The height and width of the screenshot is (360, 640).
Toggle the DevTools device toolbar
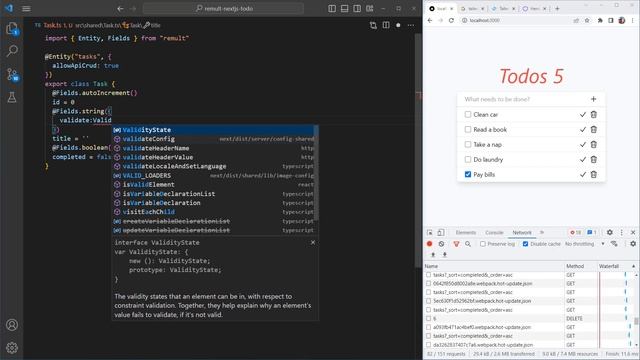[441, 233]
